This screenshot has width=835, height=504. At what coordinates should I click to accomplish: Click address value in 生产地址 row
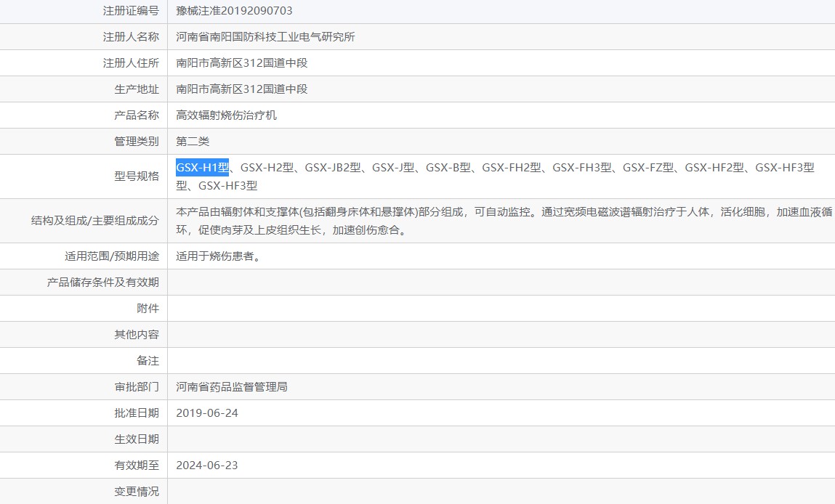(x=242, y=89)
